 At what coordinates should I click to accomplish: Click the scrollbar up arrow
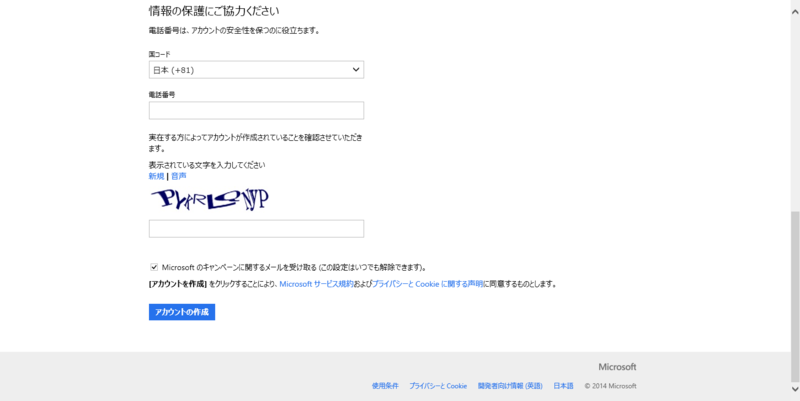pyautogui.click(x=795, y=12)
